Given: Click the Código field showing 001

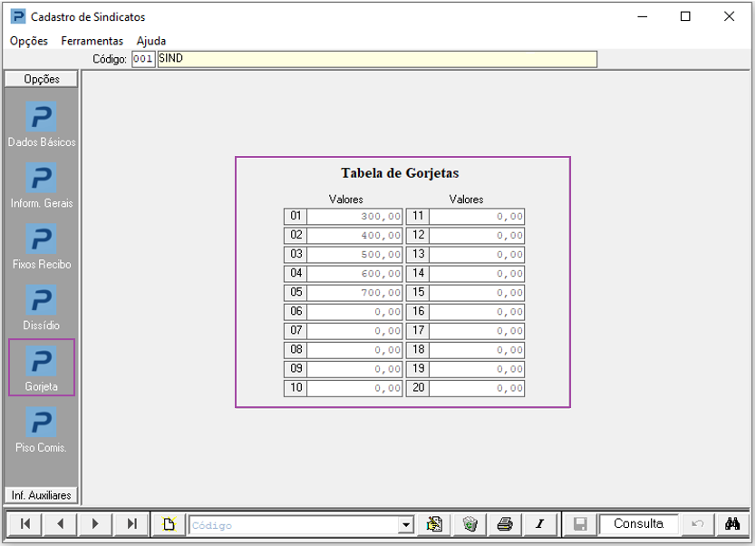Looking at the screenshot, I should (x=143, y=59).
